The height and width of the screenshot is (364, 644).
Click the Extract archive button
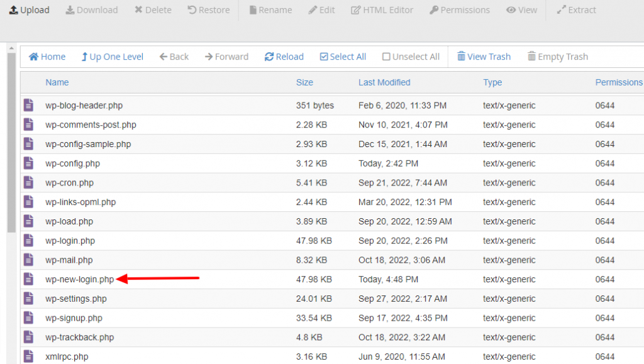point(576,10)
